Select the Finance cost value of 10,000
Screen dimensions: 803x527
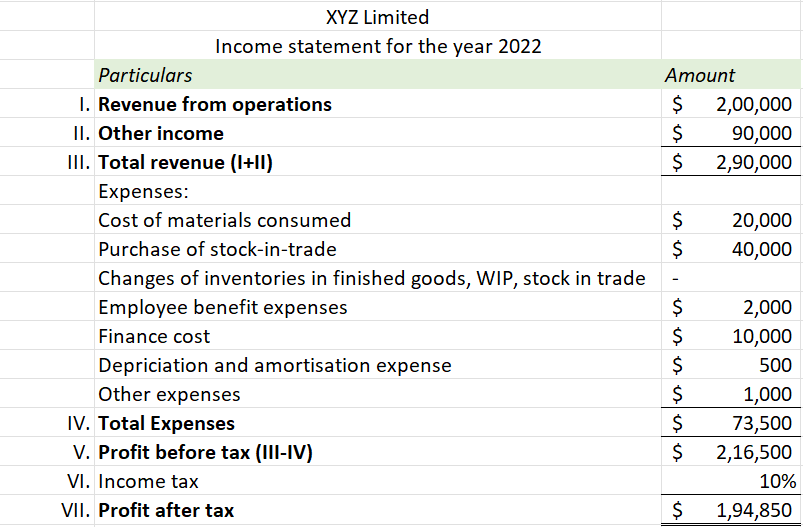pos(762,336)
